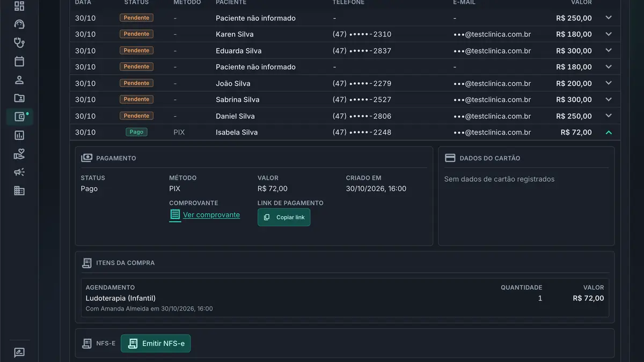This screenshot has height=362, width=644.
Task: Open the dashboard grid icon in sidebar
Action: tap(19, 6)
